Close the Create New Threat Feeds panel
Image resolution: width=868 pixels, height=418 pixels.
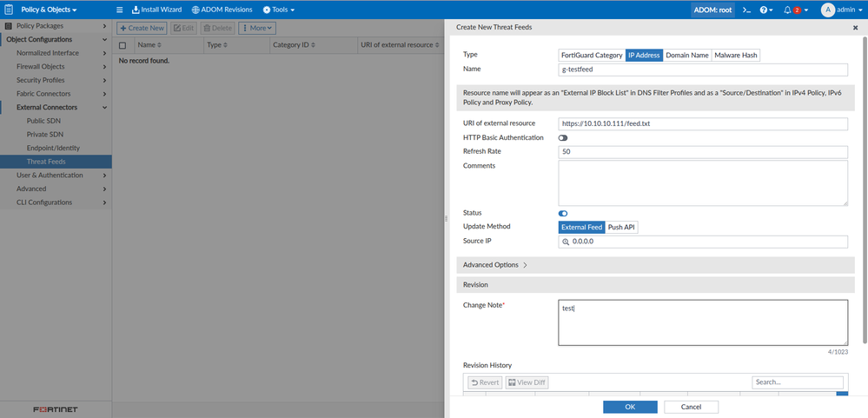click(x=855, y=28)
